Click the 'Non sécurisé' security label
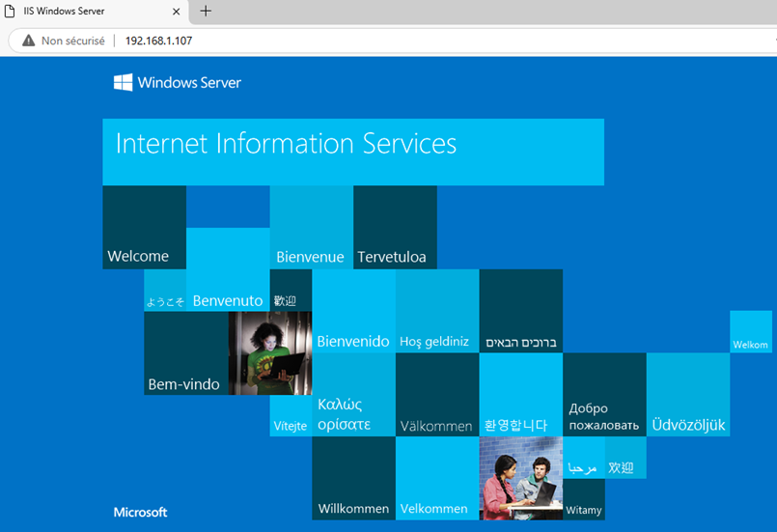This screenshot has height=532, width=777. 72,41
